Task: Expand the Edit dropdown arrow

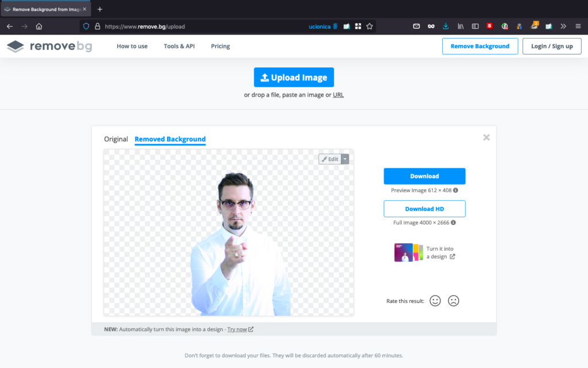Action: (x=345, y=159)
